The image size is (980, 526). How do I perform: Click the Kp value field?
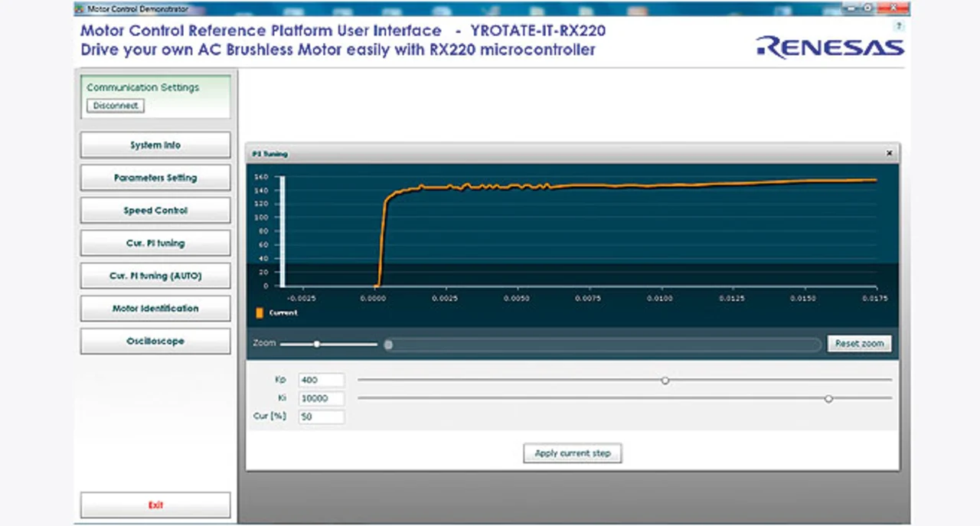[322, 381]
